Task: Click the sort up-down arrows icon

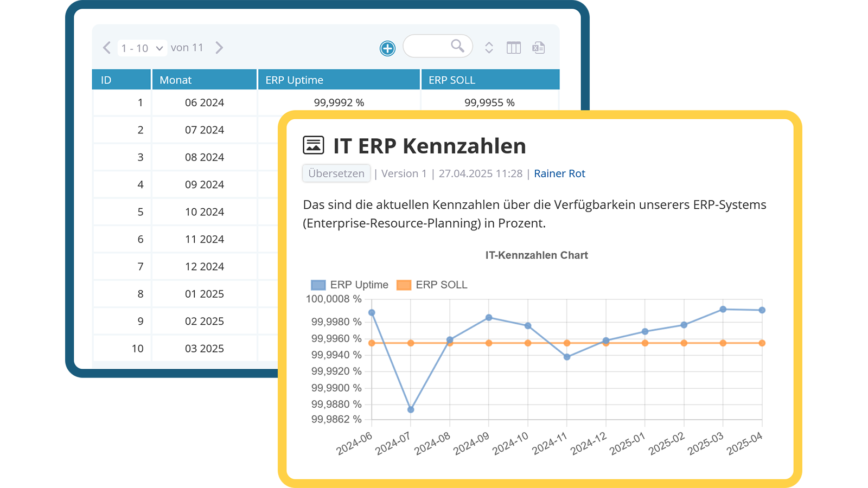Action: click(489, 48)
